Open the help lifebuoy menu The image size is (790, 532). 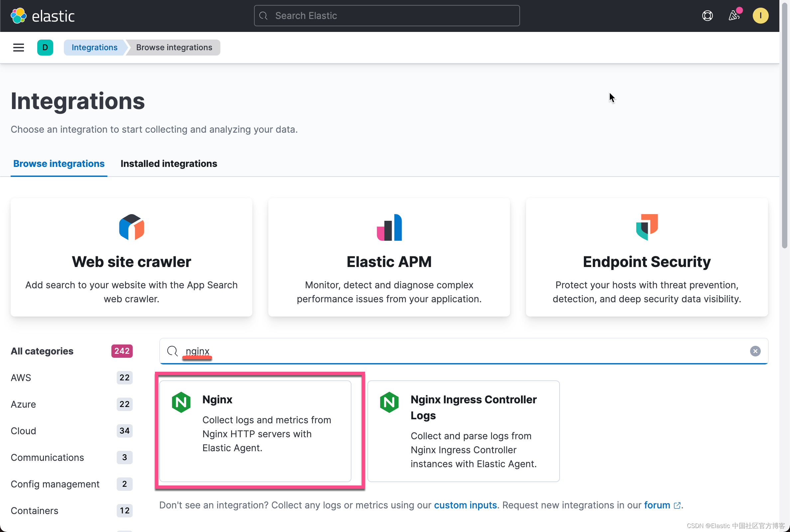[707, 16]
